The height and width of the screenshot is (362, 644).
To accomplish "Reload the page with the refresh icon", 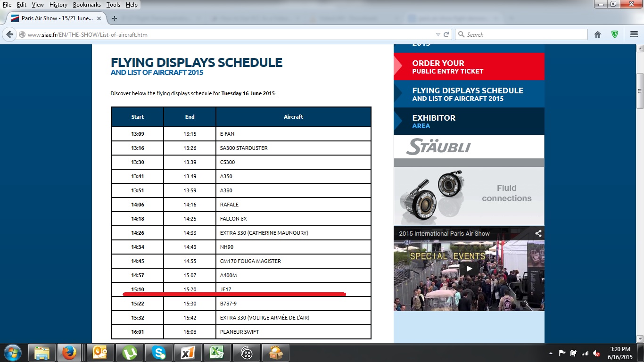I will point(446,34).
